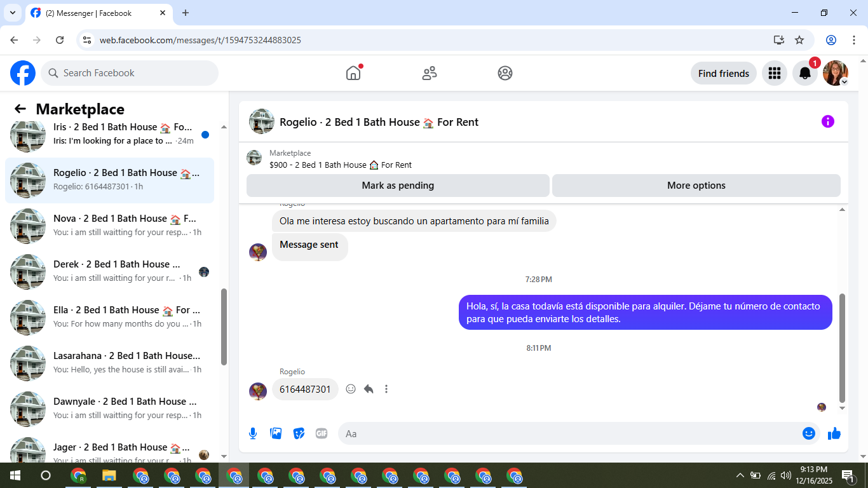Choose a GIF with the GIF icon
Image resolution: width=868 pixels, height=488 pixels.
[x=322, y=433]
